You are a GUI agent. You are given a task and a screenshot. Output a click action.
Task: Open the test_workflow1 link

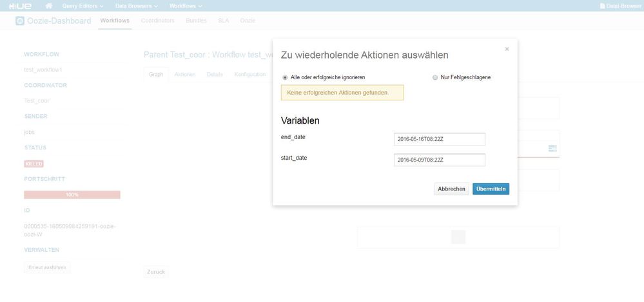pyautogui.click(x=43, y=70)
